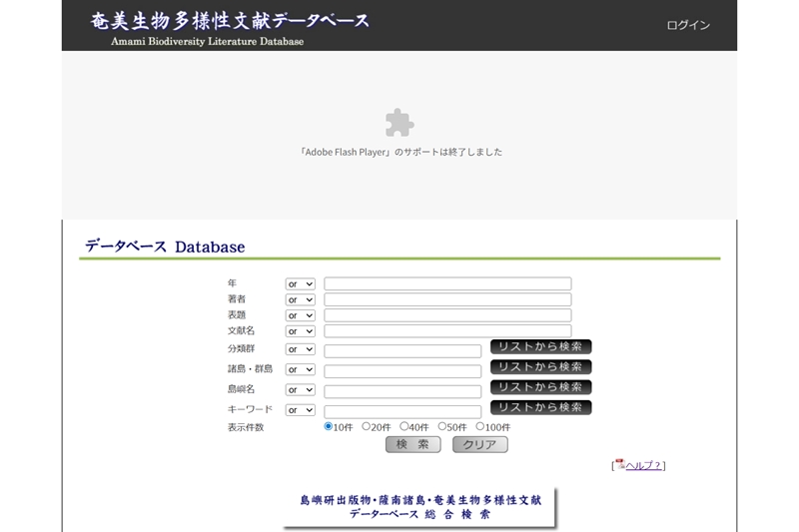799x532 pixels.
Task: Click the Flash plugin puzzle piece icon
Action: click(399, 123)
